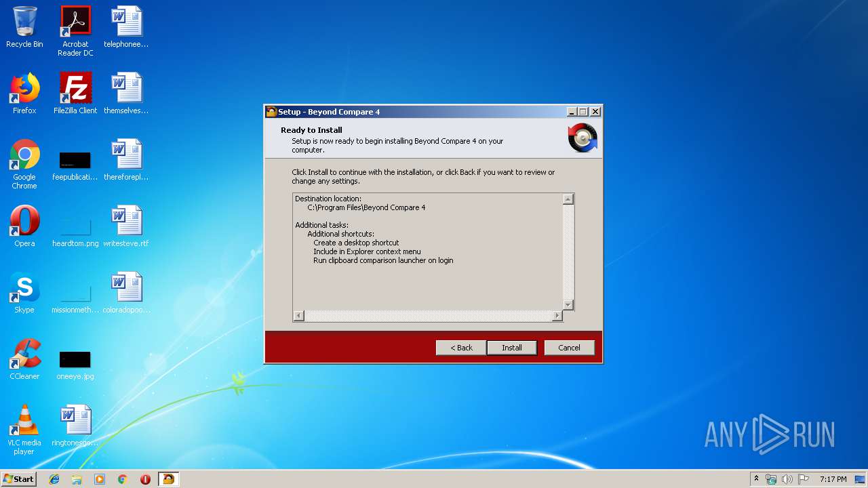The height and width of the screenshot is (488, 868).
Task: Open VLC media player shortcut
Action: pyautogui.click(x=24, y=430)
